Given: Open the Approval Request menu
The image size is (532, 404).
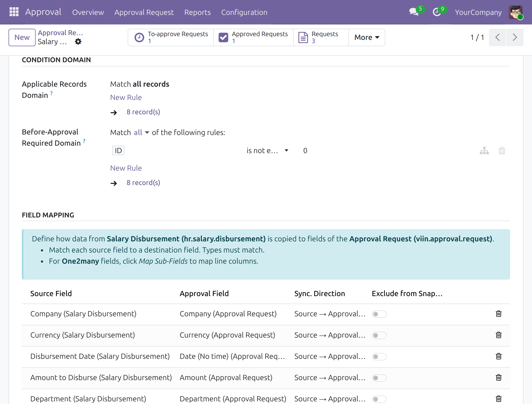Looking at the screenshot, I should pos(144,12).
